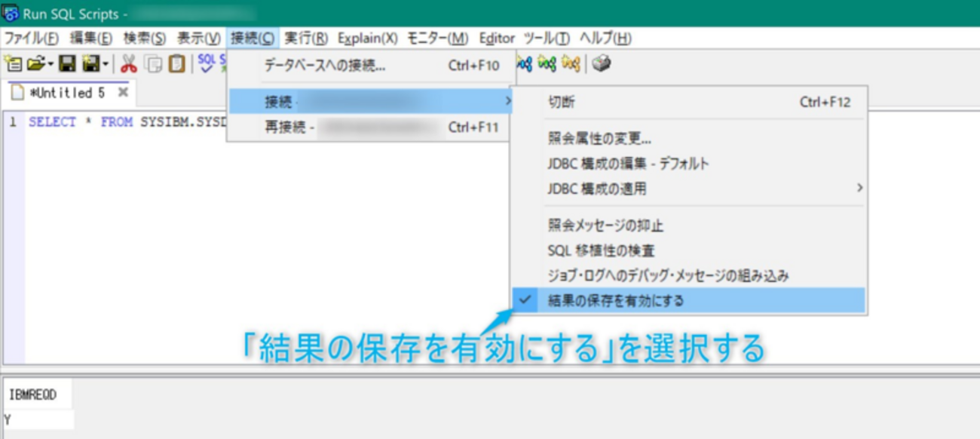Screen dimensions: 980x439
Task: Open the 検索(S) menu
Action: [x=145, y=38]
